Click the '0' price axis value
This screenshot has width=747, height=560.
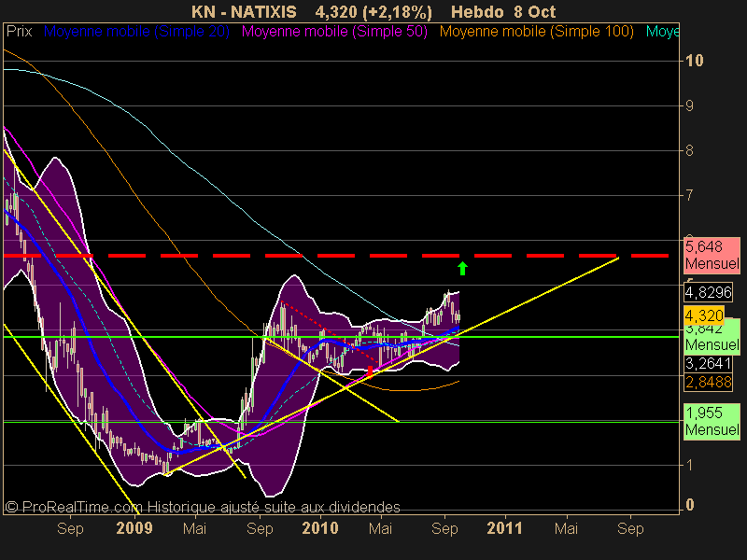coord(689,504)
